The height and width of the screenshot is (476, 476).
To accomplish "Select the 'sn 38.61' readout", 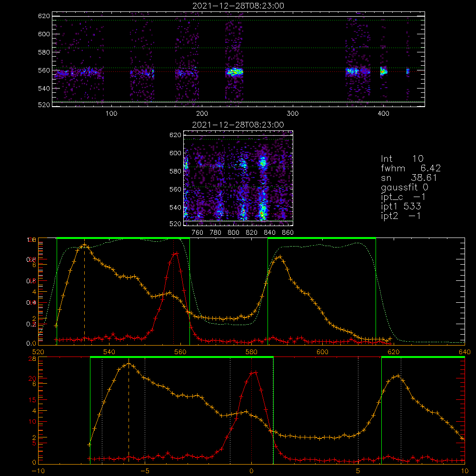I will coord(409,178).
